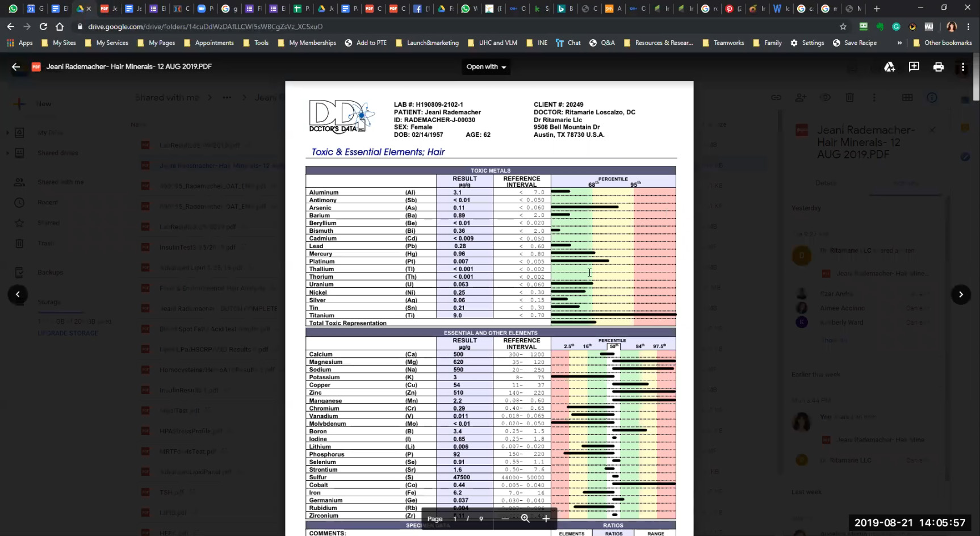980x536 pixels.
Task: Click the Add to My Drive icon
Action: 890,66
